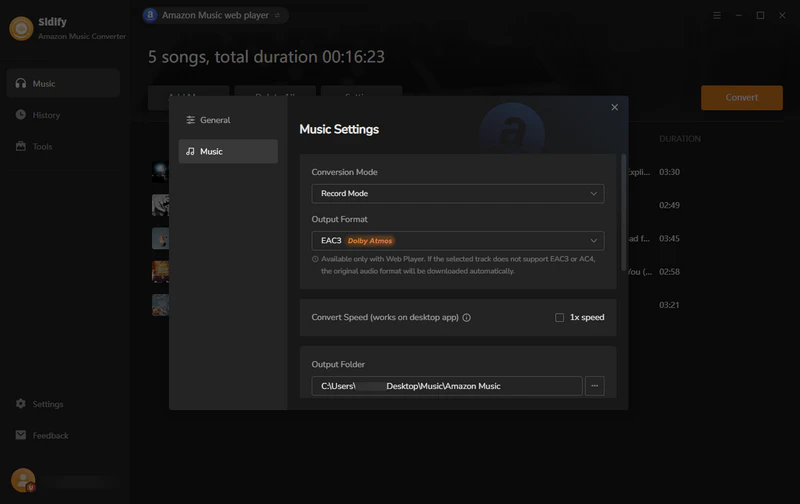Image resolution: width=800 pixels, height=504 pixels.
Task: Click the Dolby Atmos badge
Action: click(x=370, y=241)
